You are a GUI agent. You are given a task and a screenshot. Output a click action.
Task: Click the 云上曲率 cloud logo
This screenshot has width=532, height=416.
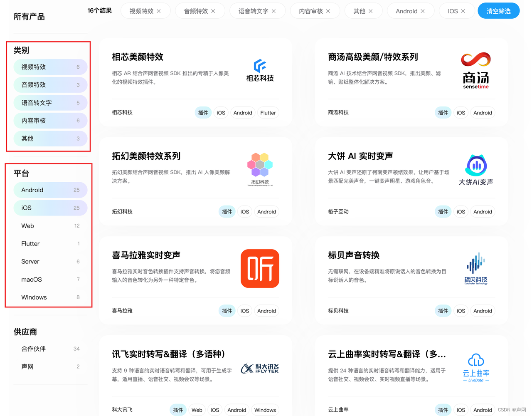(x=476, y=368)
